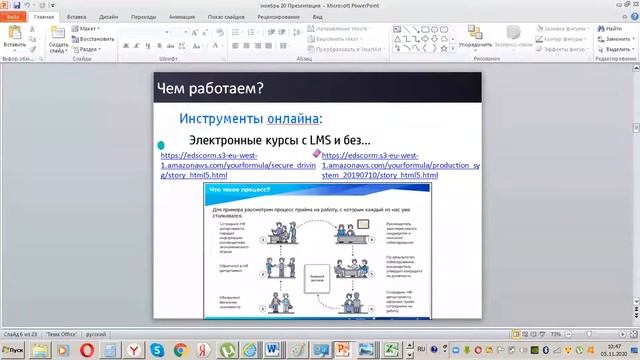Open Skype from the taskbar
Screen dimensions: 640x360
pos(157,350)
